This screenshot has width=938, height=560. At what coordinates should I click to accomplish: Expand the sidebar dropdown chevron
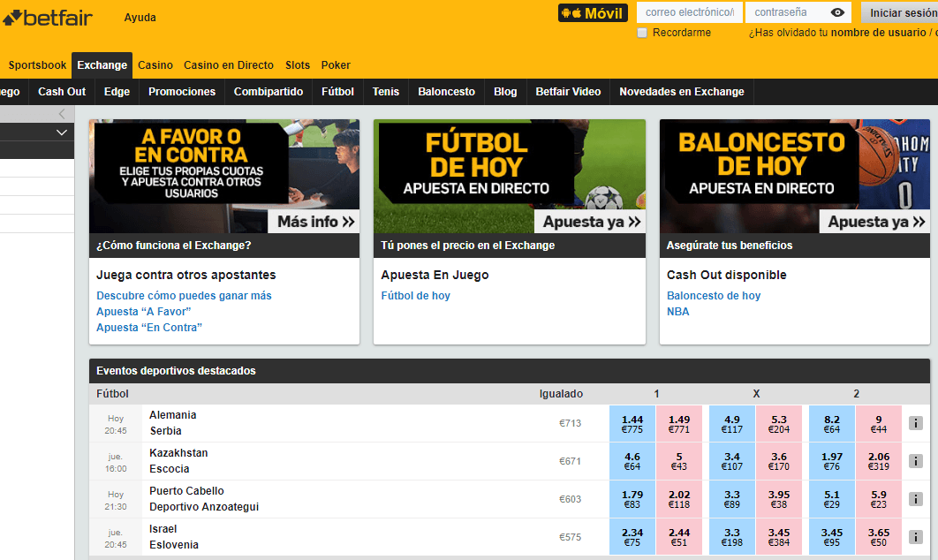click(62, 132)
